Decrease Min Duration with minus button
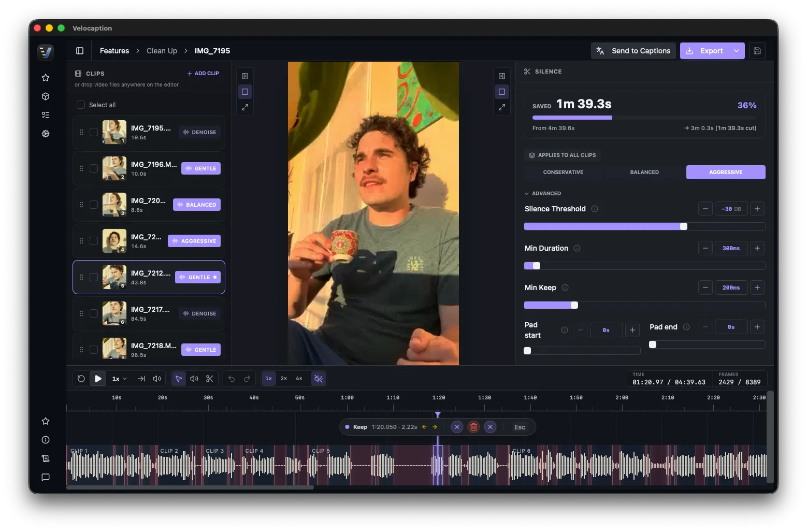Image resolution: width=807 pixels, height=532 pixels. (705, 248)
